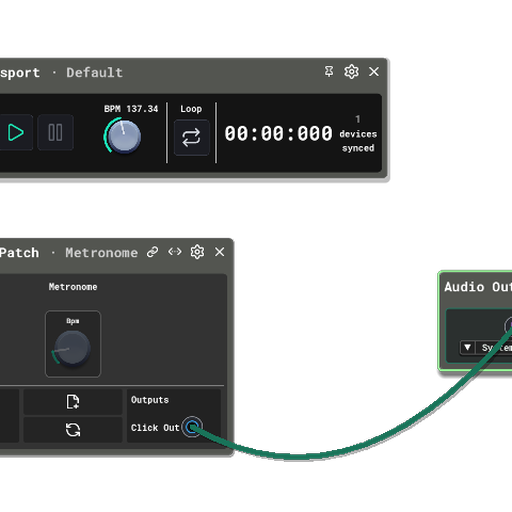Click the Default name in Transport header
512x512 pixels.
tap(95, 73)
